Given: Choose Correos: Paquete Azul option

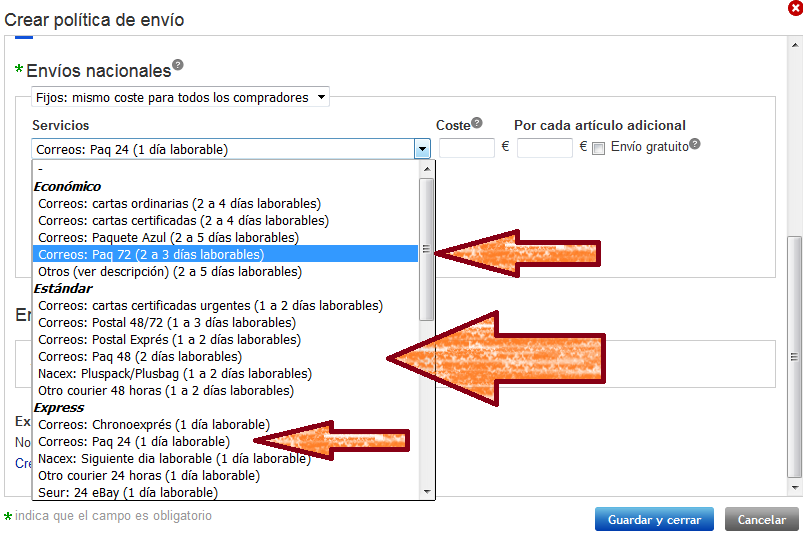Looking at the screenshot, I should point(225,238).
